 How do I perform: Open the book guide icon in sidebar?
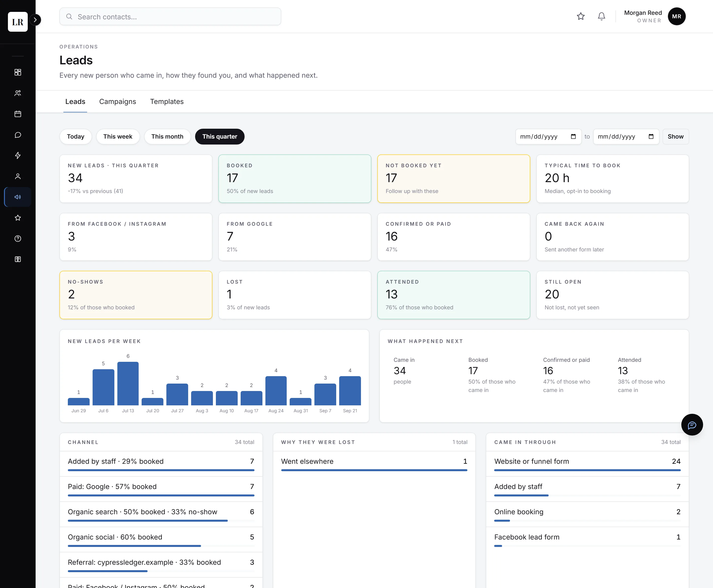(18, 259)
